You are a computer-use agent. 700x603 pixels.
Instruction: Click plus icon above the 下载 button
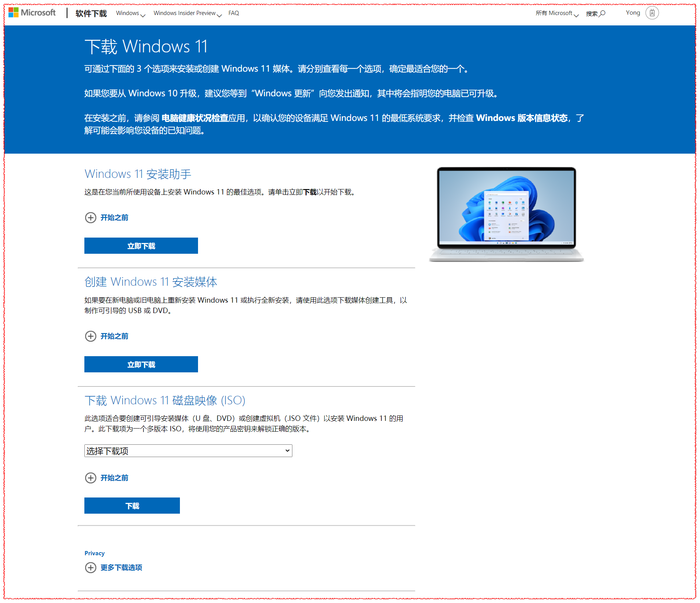pyautogui.click(x=91, y=478)
